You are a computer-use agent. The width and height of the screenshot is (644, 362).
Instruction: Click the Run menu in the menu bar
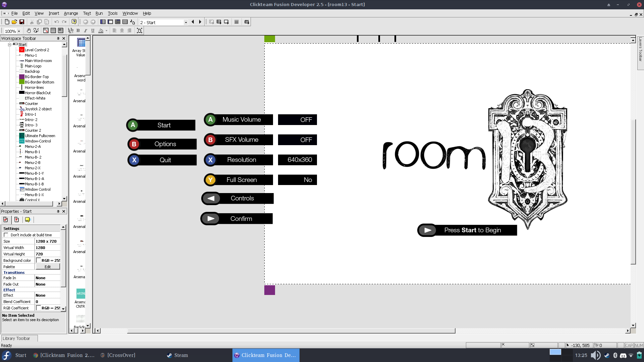[x=99, y=13]
